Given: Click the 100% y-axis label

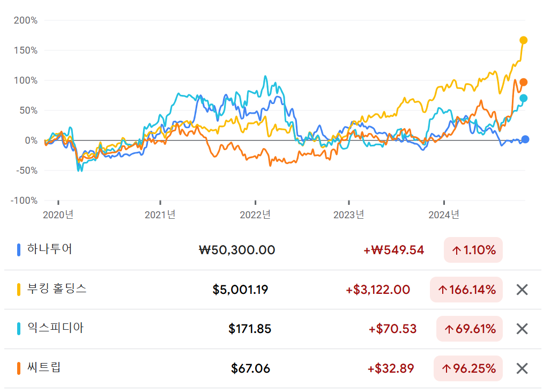Looking at the screenshot, I should tap(26, 80).
